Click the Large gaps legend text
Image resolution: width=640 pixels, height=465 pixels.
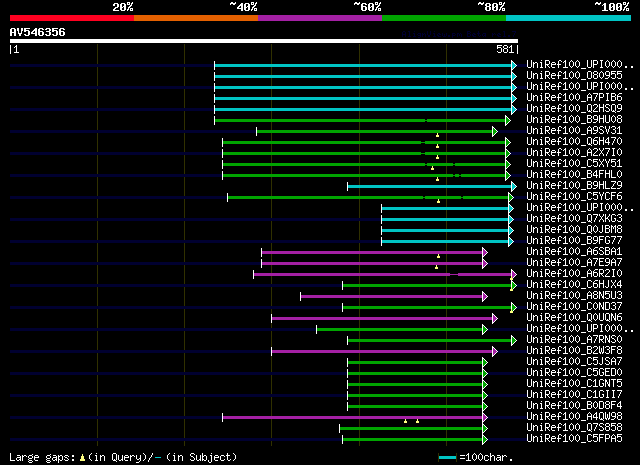tap(123, 457)
